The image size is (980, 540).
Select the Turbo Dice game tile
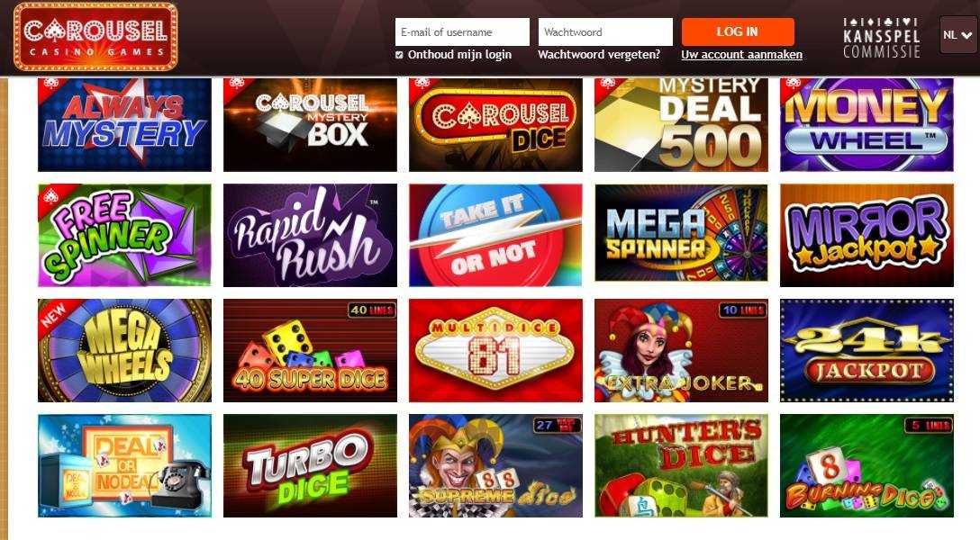click(310, 465)
